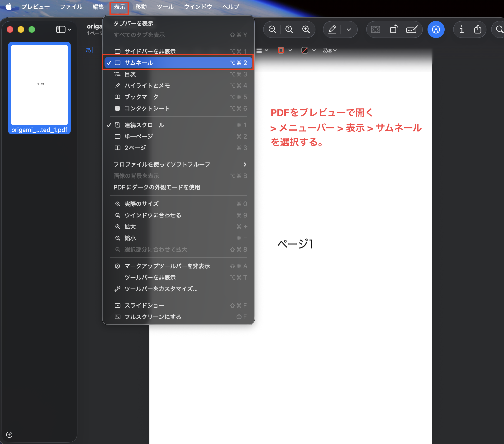Click the search magnifier icon

click(x=500, y=30)
